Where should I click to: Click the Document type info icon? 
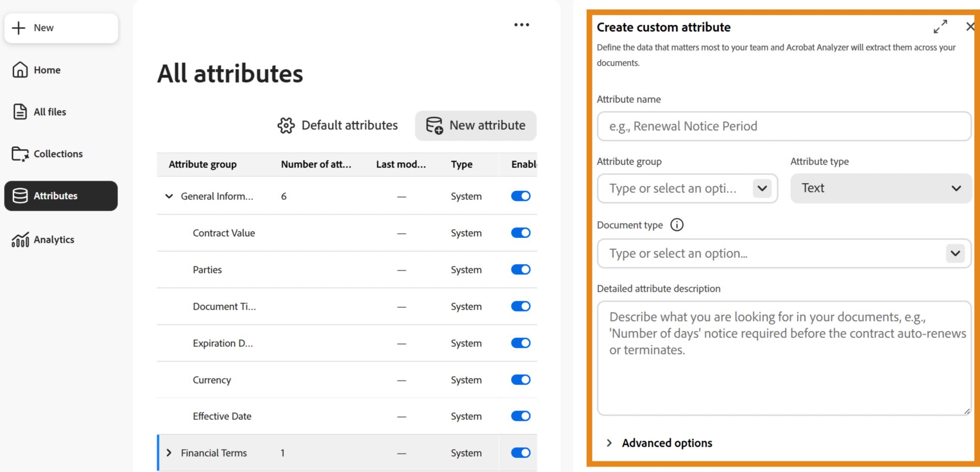[x=677, y=225]
